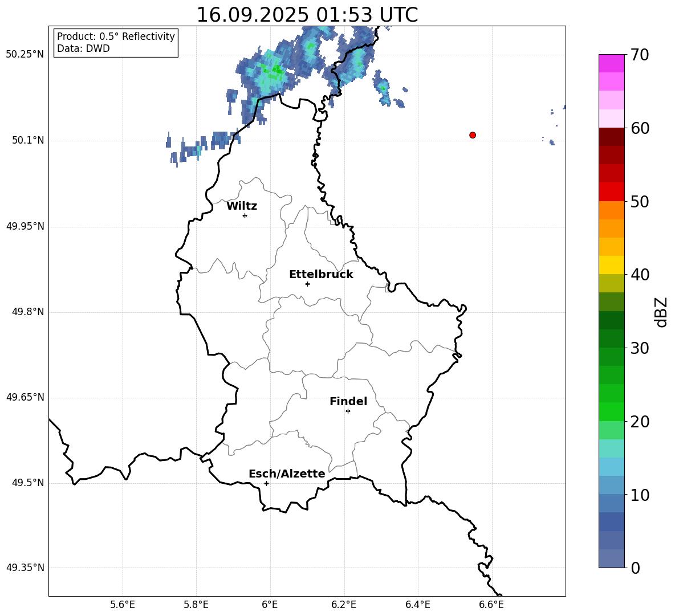Click the radar echo patch west of 50.1°N border
This screenshot has height=616, width=675.
click(x=202, y=146)
